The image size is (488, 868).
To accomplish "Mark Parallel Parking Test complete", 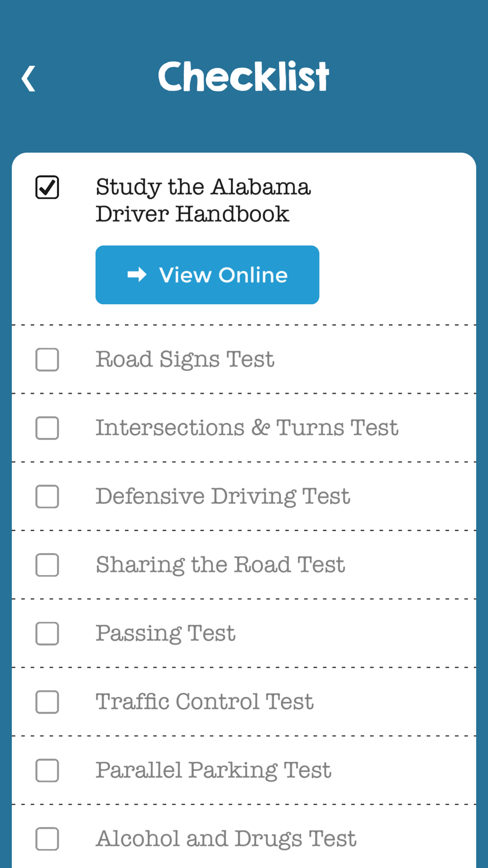I will (x=47, y=770).
